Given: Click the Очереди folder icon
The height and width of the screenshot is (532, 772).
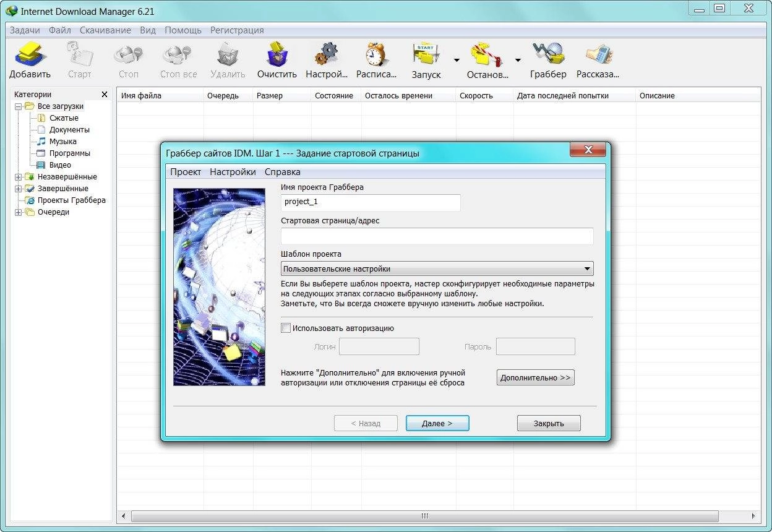Looking at the screenshot, I should pyautogui.click(x=30, y=212).
